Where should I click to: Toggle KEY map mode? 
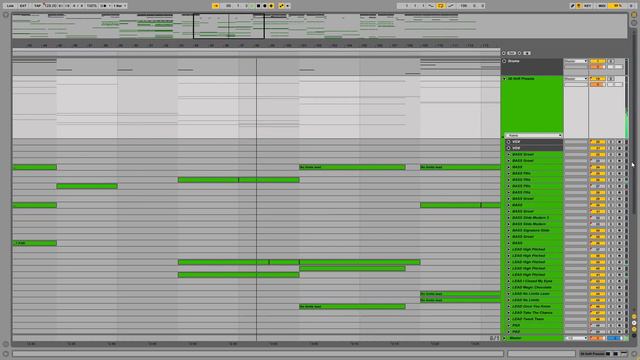click(587, 6)
